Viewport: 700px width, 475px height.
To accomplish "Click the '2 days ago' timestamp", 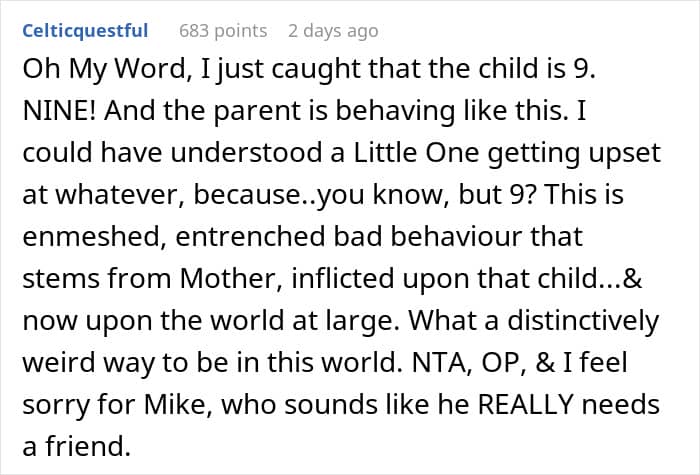I will [333, 31].
